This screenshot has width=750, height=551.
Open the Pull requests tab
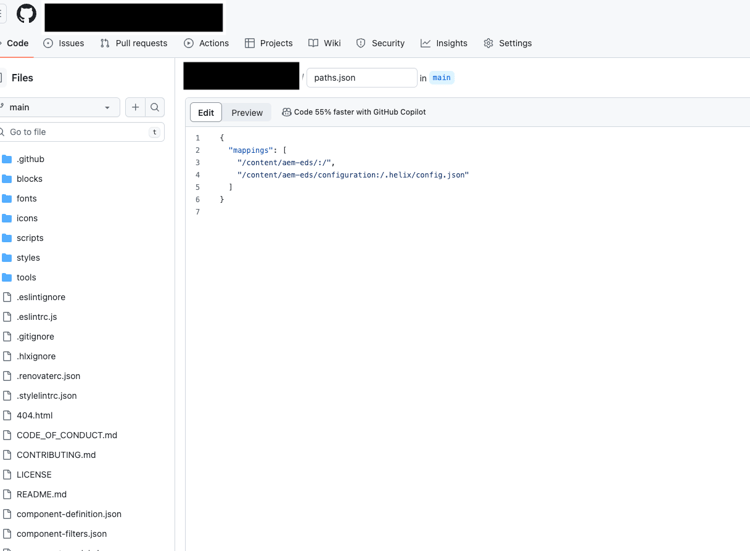(x=133, y=43)
